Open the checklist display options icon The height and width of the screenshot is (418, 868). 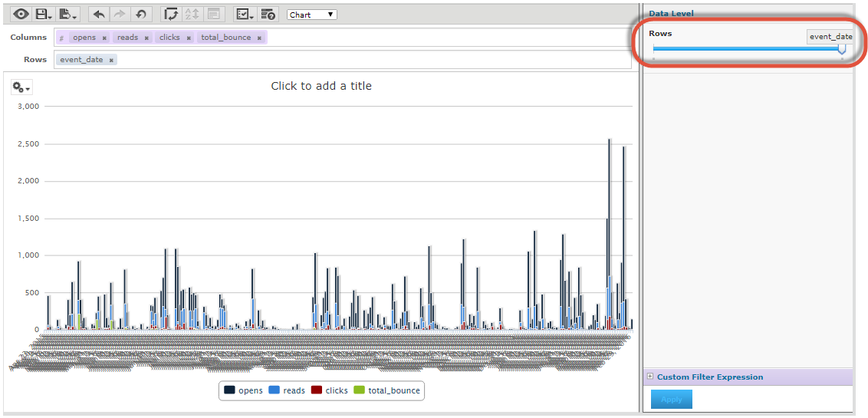pos(245,14)
